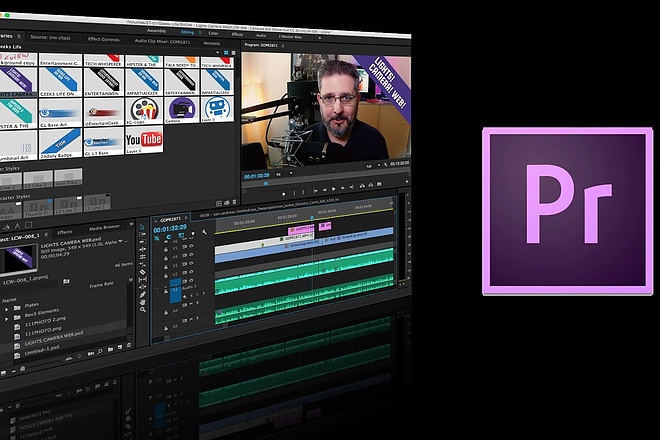Click the Lift button in Program monitor
Image resolution: width=660 pixels, height=440 pixels.
coord(362,186)
